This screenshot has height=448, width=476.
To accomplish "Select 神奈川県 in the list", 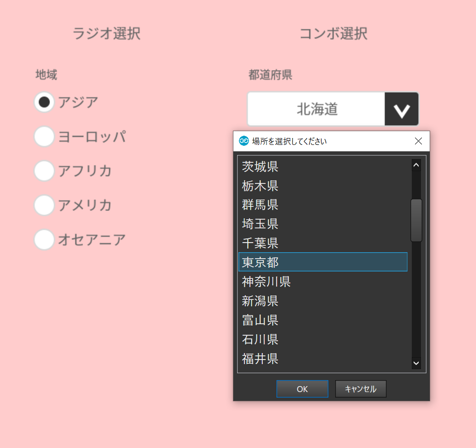I will [x=323, y=282].
